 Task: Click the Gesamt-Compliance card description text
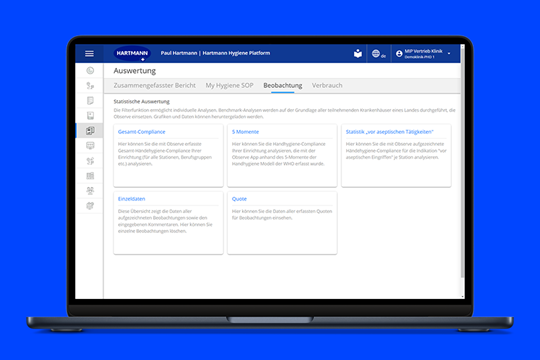click(165, 154)
